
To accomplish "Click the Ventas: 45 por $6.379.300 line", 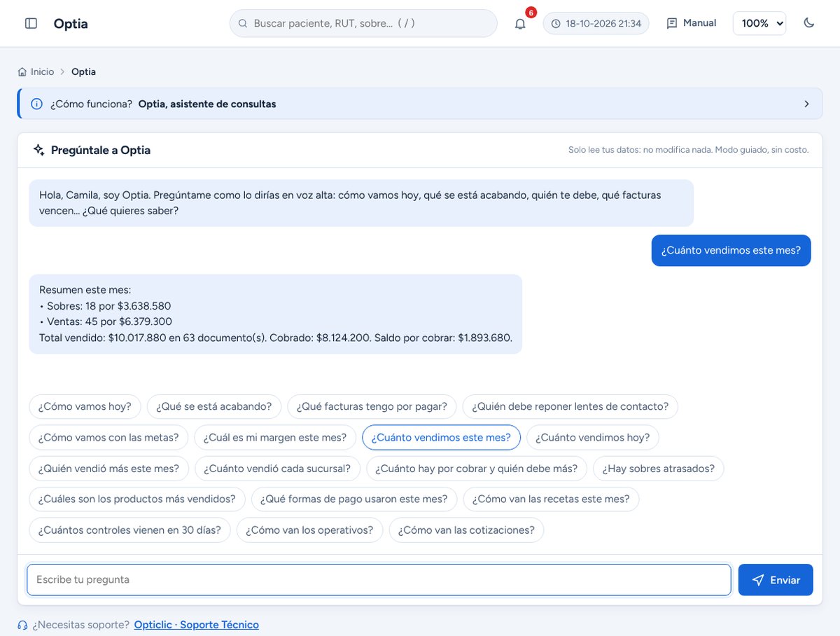I will point(106,322).
